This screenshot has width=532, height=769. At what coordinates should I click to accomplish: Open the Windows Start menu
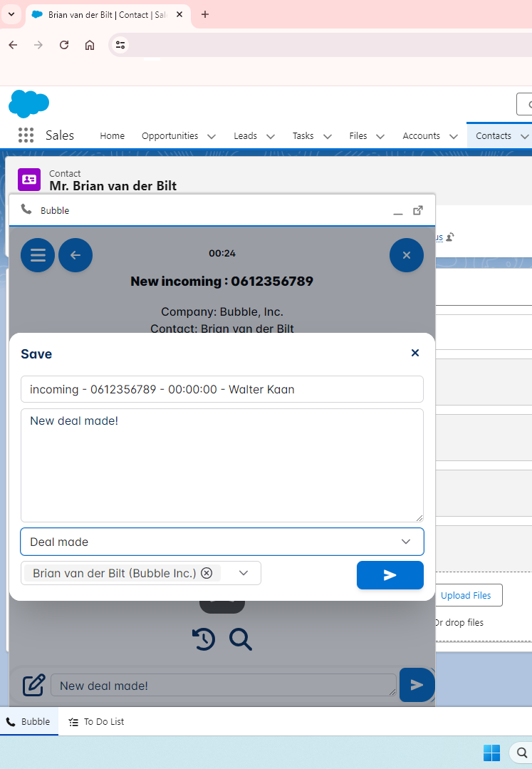pos(491,753)
